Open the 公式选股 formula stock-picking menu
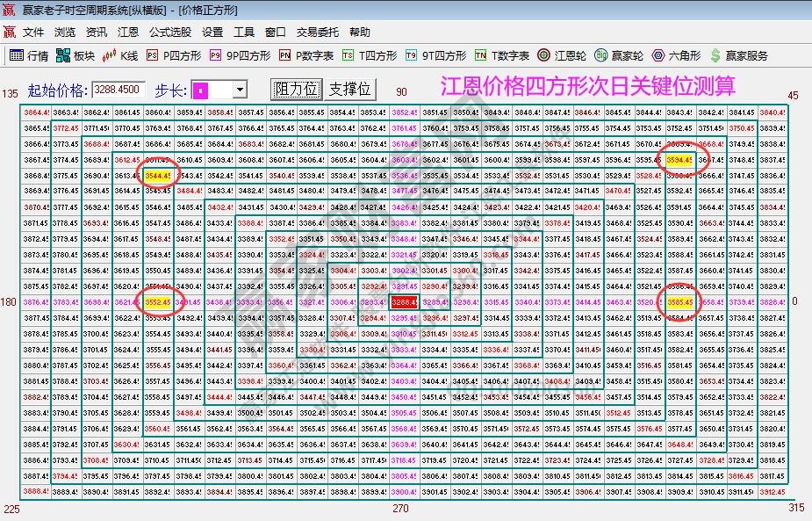This screenshot has width=812, height=521. point(170,32)
